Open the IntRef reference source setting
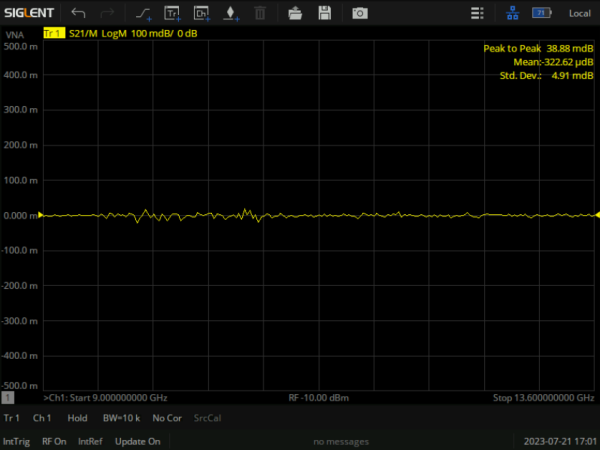The width and height of the screenshot is (600, 450). point(90,441)
